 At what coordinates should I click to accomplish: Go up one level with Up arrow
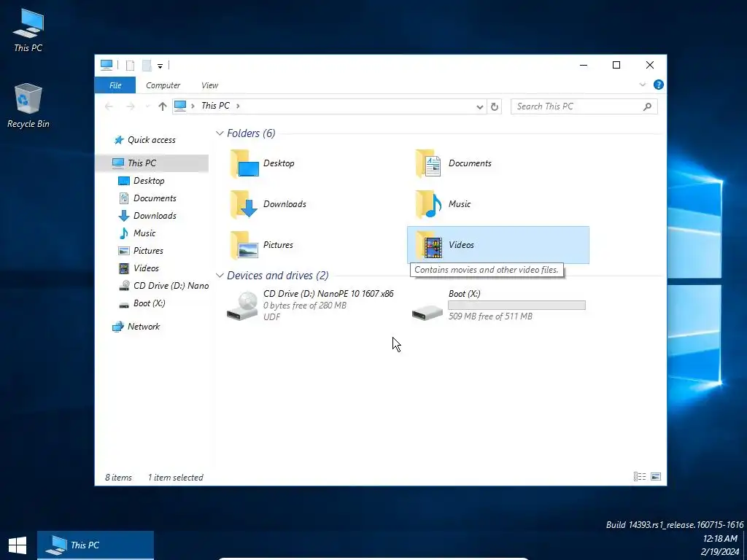[x=163, y=106]
